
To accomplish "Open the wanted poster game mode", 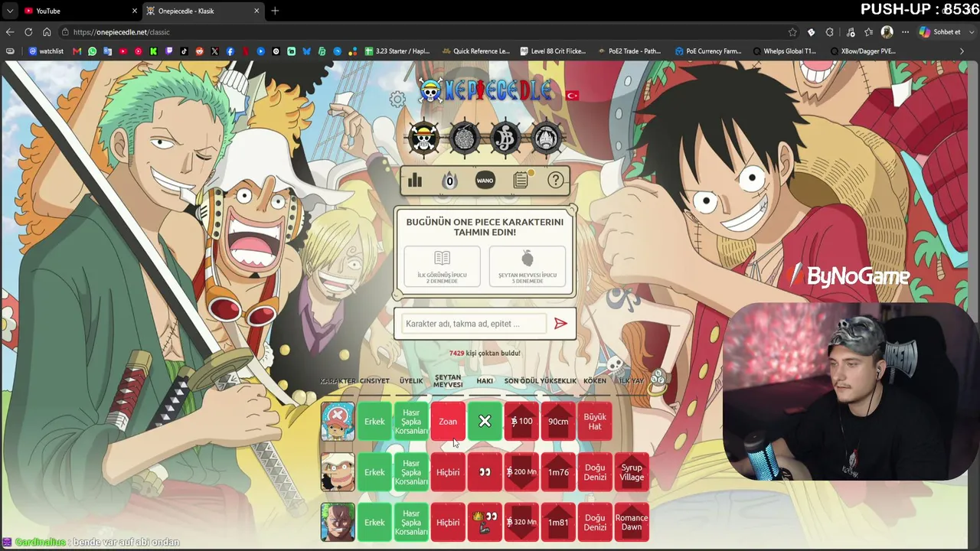I will point(505,139).
